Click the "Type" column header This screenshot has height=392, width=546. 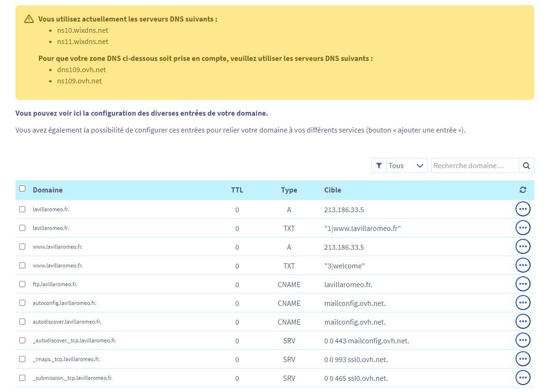[x=289, y=190]
